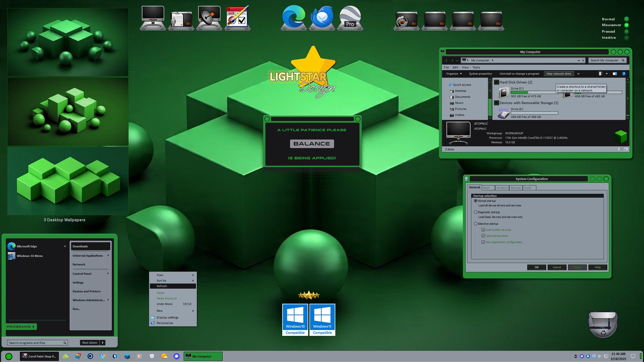This screenshot has width=644, height=362.
Task: Launch Thunderbird mail from the dock
Action: coord(322,18)
